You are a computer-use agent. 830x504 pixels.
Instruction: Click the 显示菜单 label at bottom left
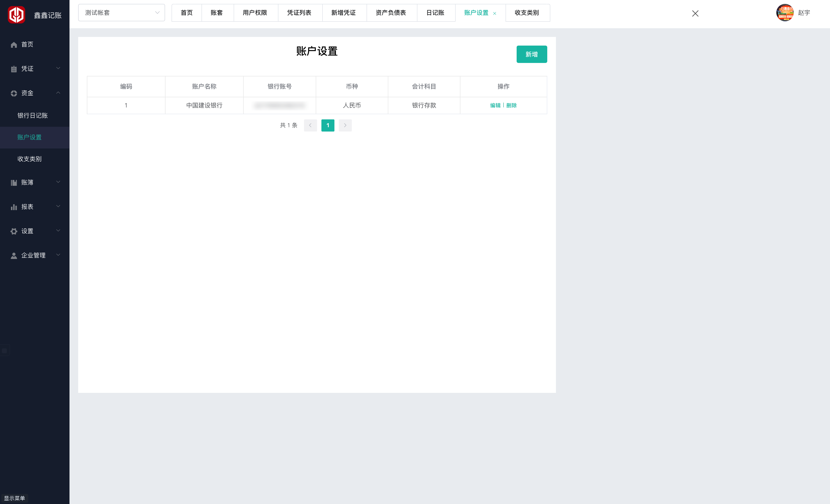15,498
